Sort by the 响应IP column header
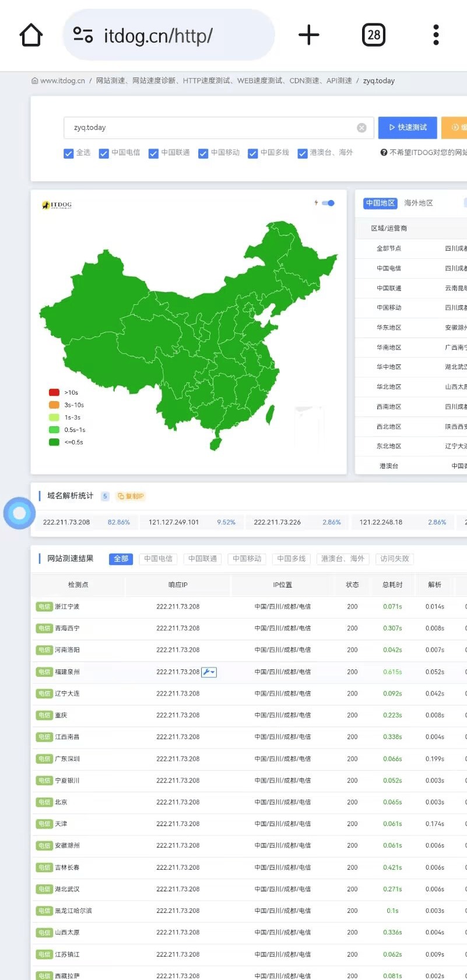 [178, 585]
